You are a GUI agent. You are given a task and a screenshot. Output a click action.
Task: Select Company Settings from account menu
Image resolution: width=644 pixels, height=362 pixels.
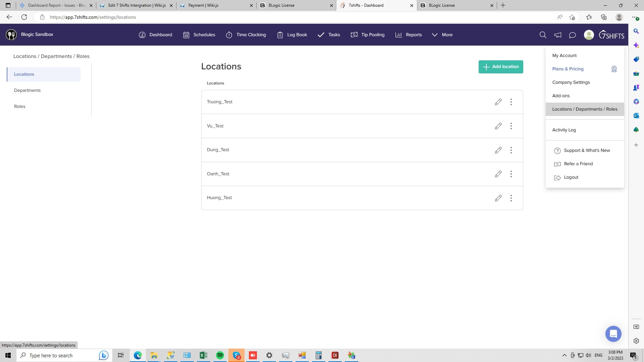[x=571, y=82]
